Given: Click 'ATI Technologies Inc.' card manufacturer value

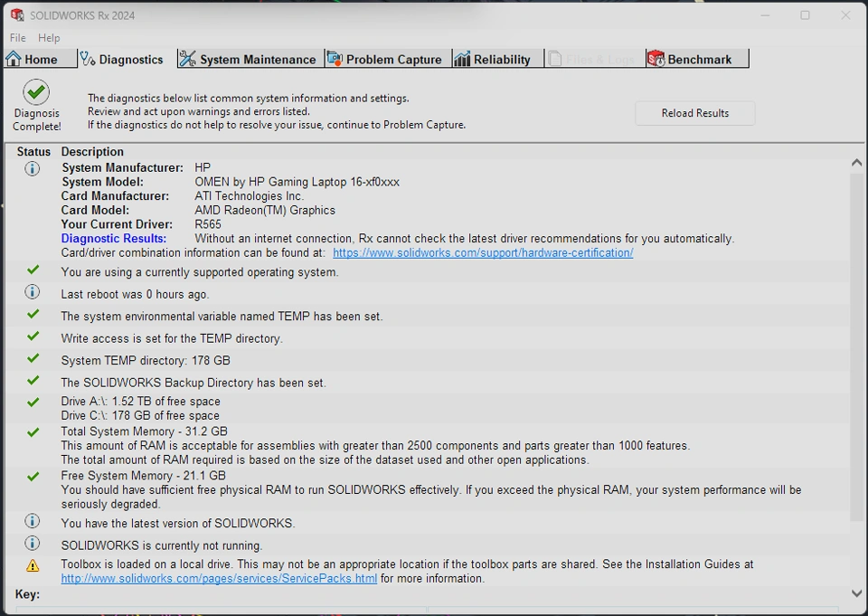Looking at the screenshot, I should [249, 196].
